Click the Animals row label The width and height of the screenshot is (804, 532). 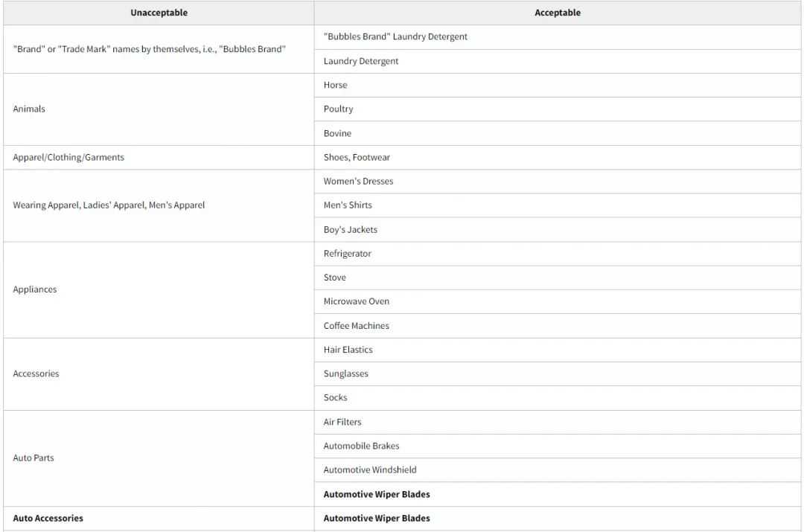(x=159, y=109)
